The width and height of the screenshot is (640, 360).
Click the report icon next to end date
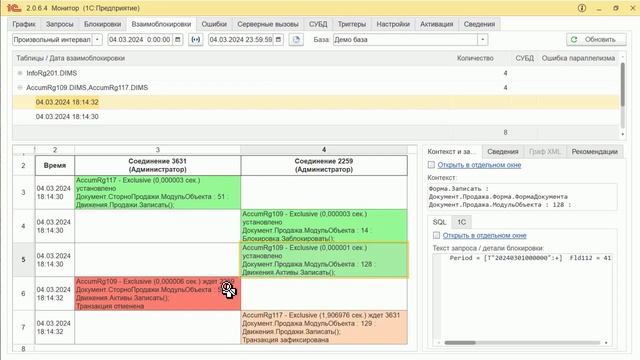pyautogui.click(x=296, y=40)
